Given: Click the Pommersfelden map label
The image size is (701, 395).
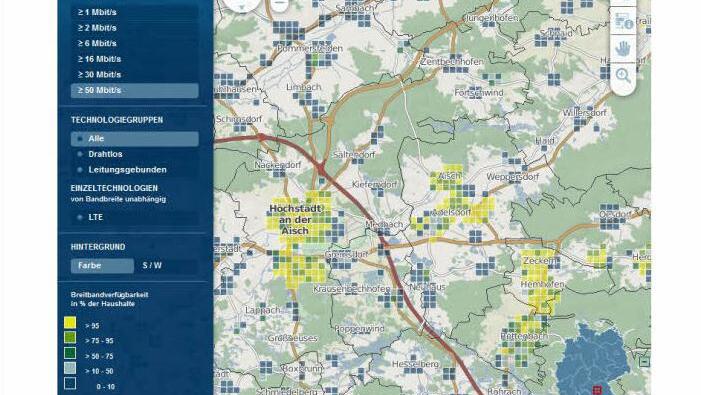Looking at the screenshot, I should (310, 48).
